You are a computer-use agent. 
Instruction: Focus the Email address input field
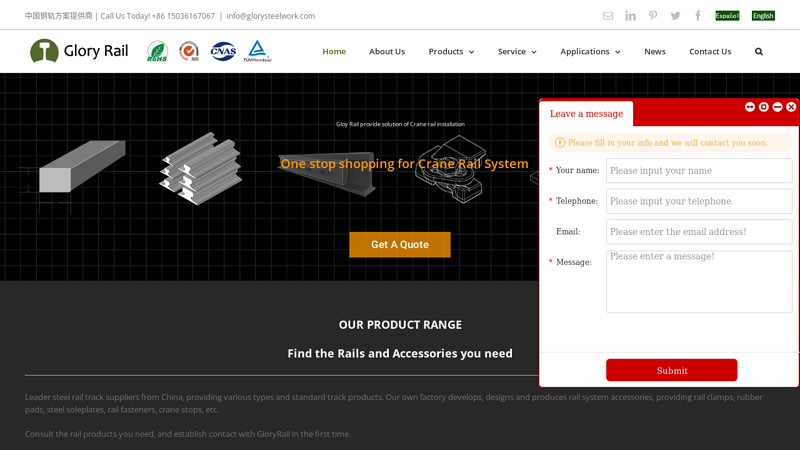click(x=699, y=232)
